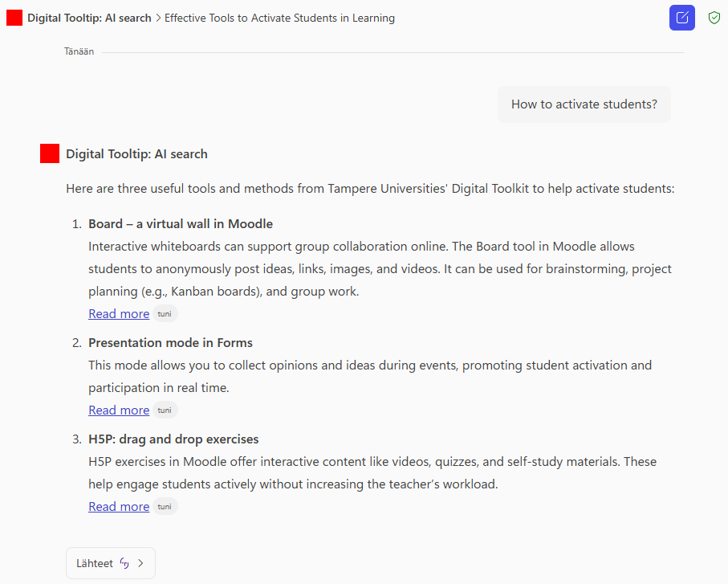
Task: Click the tuni badge under H5P drag and drop
Action: [x=164, y=506]
